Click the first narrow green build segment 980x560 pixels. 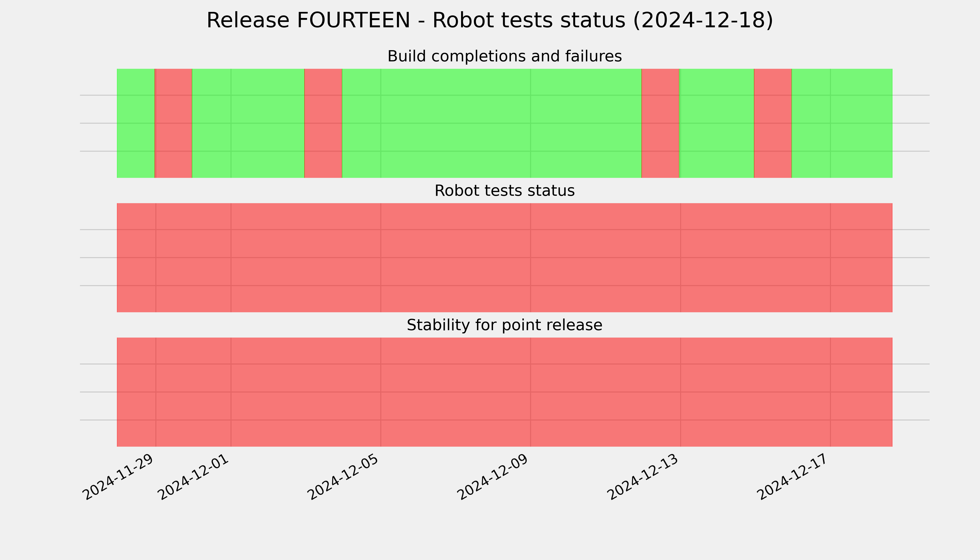(x=136, y=123)
